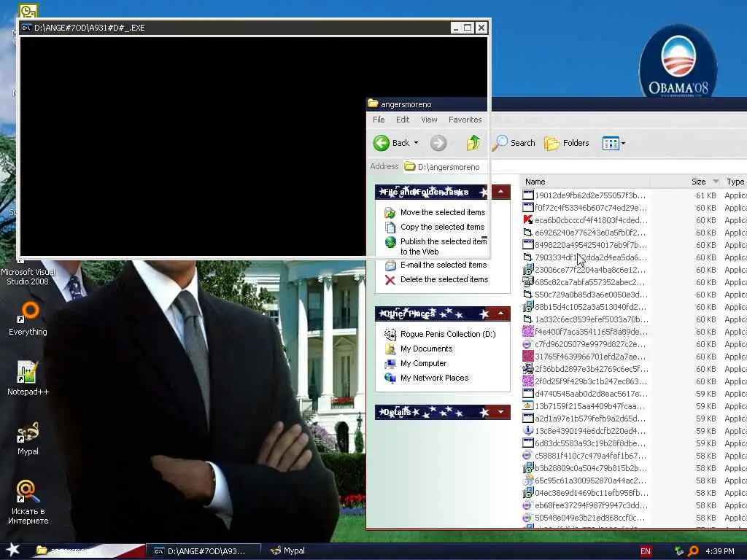Click the star Start button on taskbar
This screenshot has width=747, height=560.
pyautogui.click(x=12, y=551)
